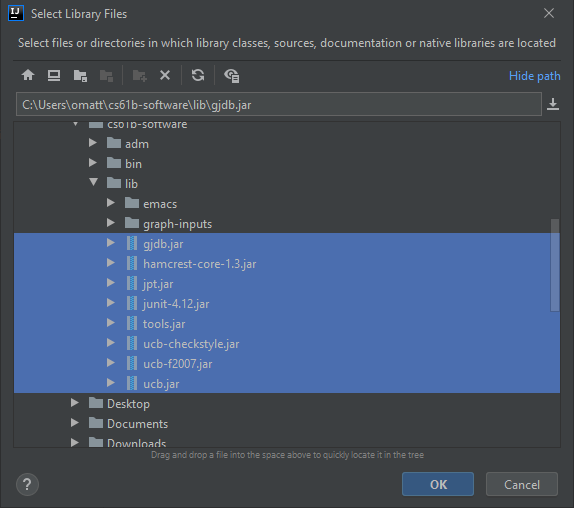Expand the ucb-checkstyle.jar archive

click(x=111, y=343)
